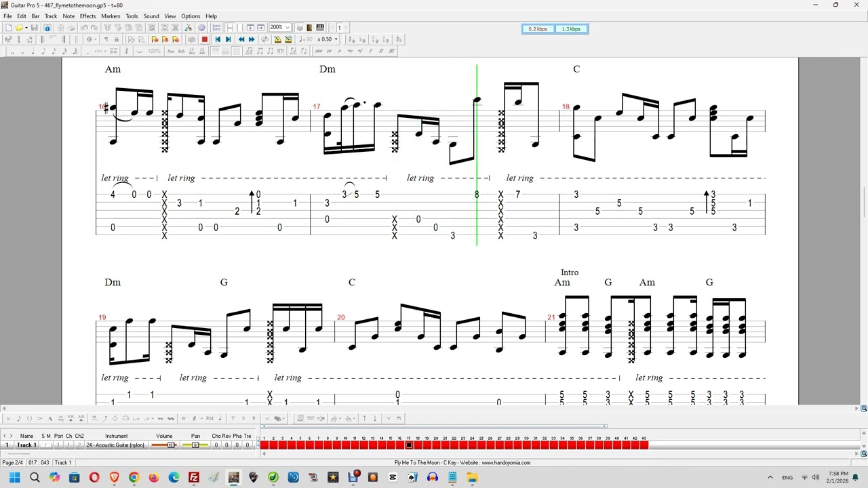
Task: Apply slap S effect
Action: 243,418
